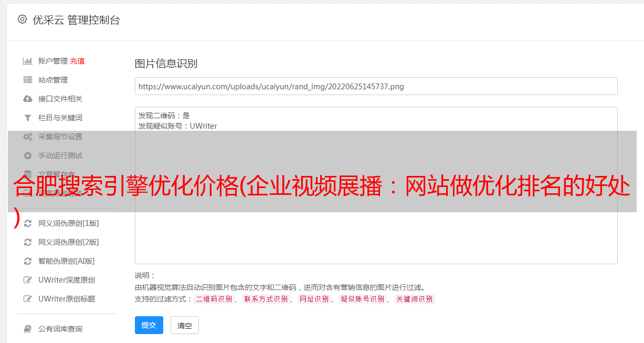644x343 pixels.
Task: Click the refresh icon beside 同义词伪原创[1版]
Action: (x=28, y=223)
